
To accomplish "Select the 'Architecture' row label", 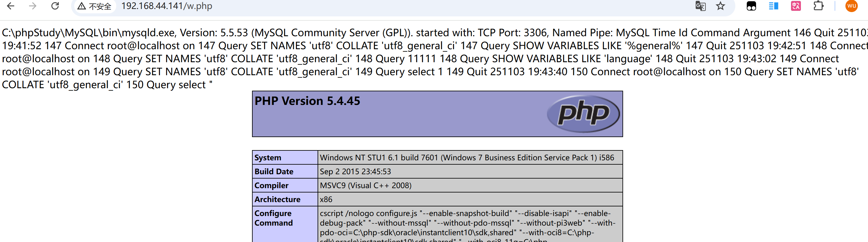I will coord(277,199).
